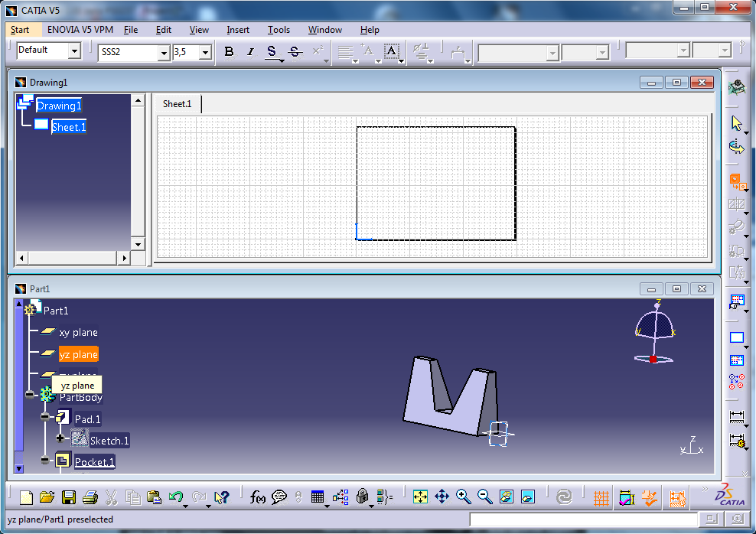Open the What's This help pointer
This screenshot has height=534, width=756.
tap(221, 497)
